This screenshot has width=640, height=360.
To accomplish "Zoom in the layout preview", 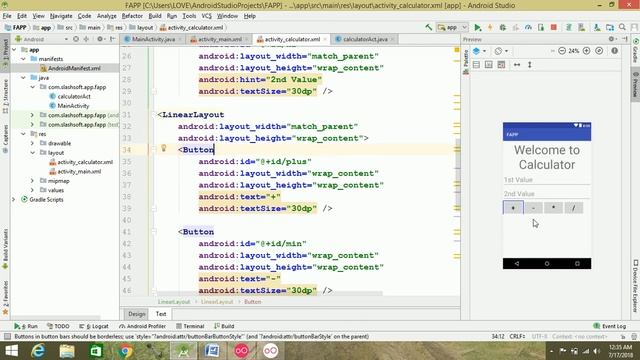I will coord(587,51).
